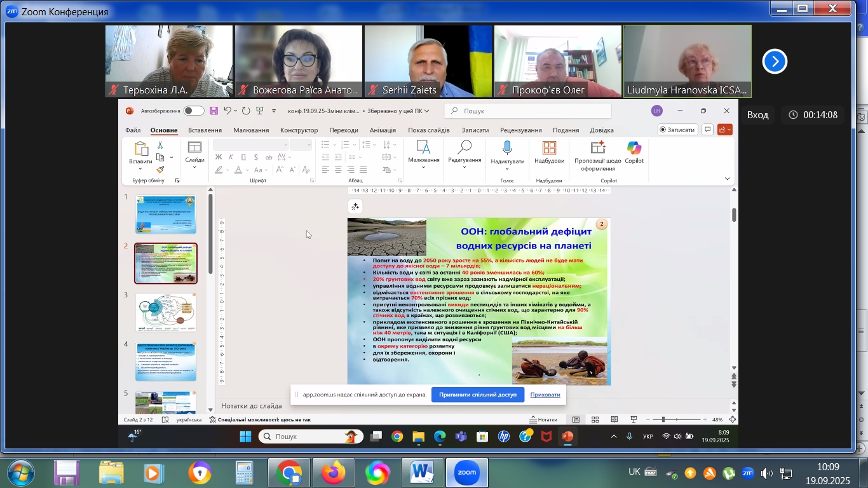
Task: Toggle the Записати record button
Action: pos(677,130)
